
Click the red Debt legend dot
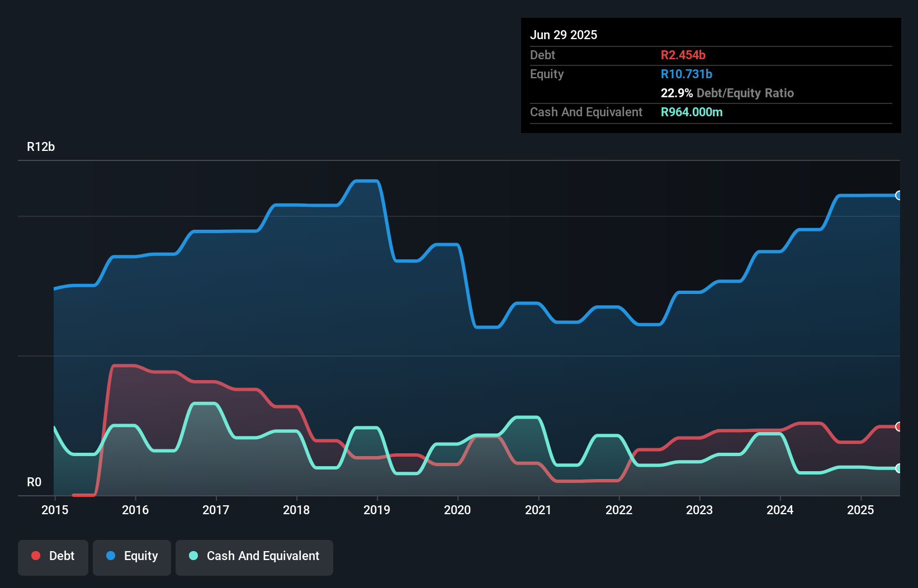tap(36, 556)
